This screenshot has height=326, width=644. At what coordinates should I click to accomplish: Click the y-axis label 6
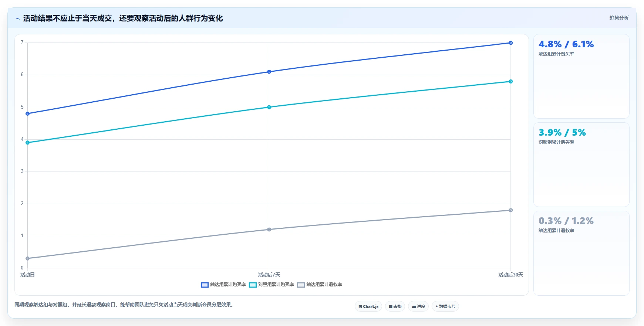point(22,75)
